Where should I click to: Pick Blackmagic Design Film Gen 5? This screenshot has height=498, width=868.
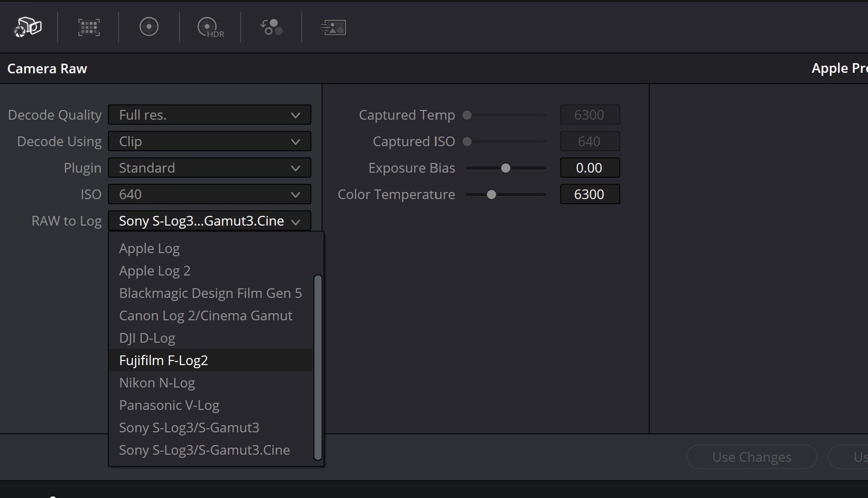click(x=210, y=293)
